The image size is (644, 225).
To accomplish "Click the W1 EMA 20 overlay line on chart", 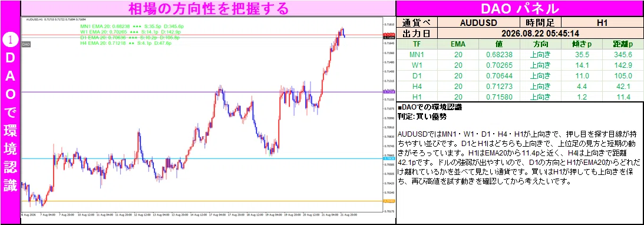I will (131, 32).
